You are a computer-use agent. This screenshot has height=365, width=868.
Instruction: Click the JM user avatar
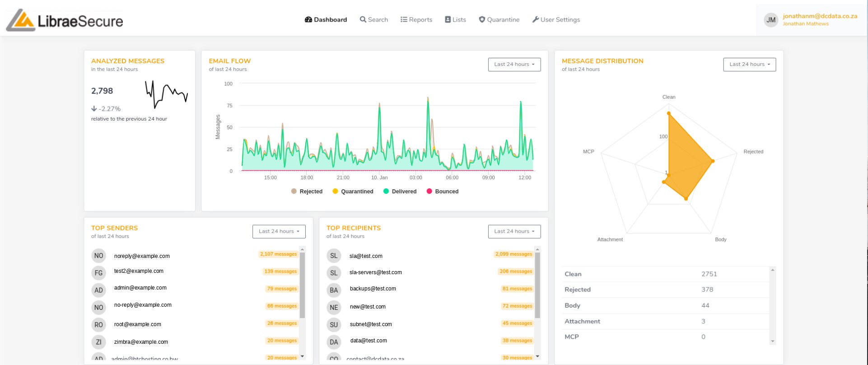(771, 20)
